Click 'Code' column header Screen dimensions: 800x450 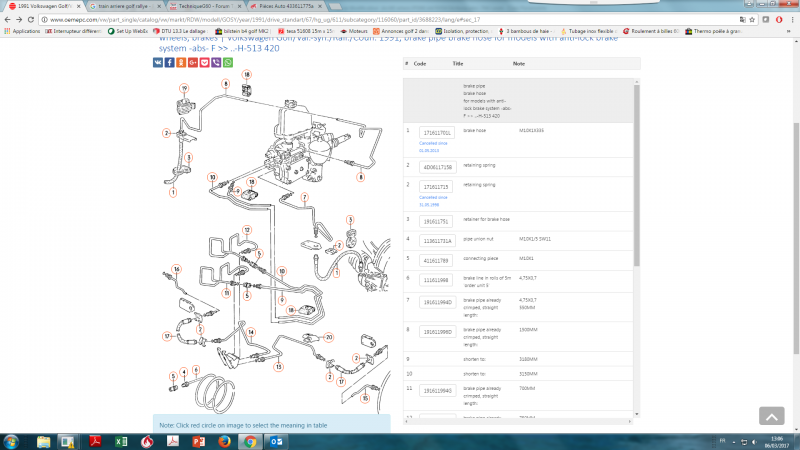[x=419, y=64]
